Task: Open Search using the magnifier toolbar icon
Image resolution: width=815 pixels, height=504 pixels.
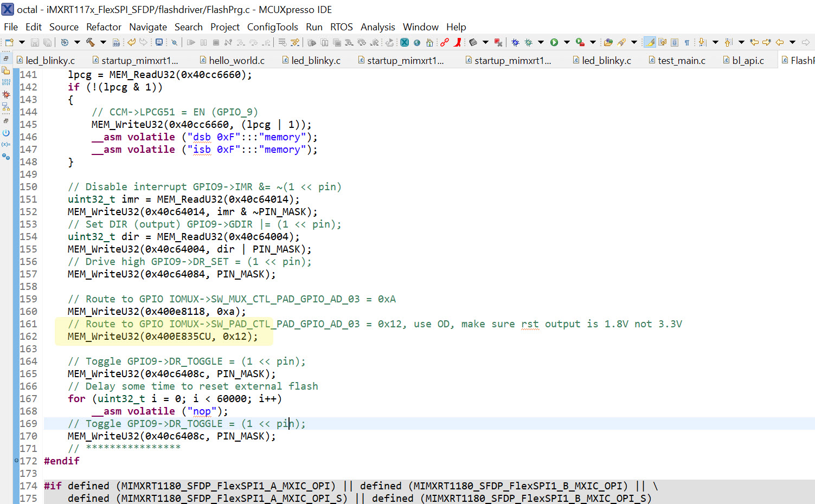Action: point(175,42)
